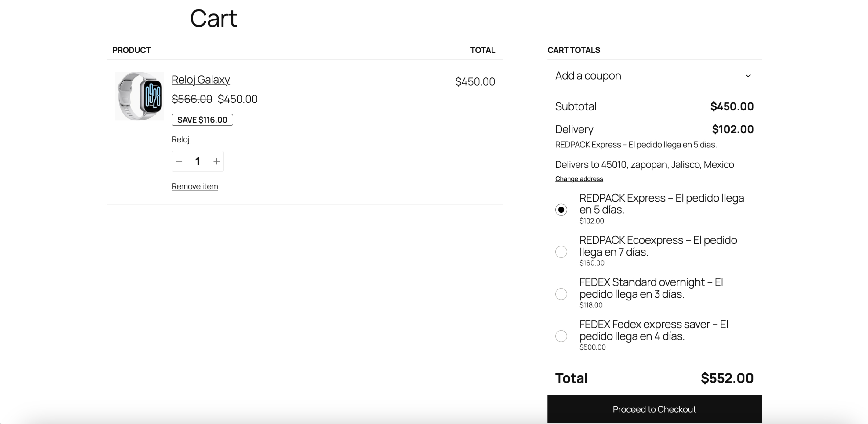Screen dimensions: 868x424
Task: Click the quantity field showing 1
Action: 198,161
